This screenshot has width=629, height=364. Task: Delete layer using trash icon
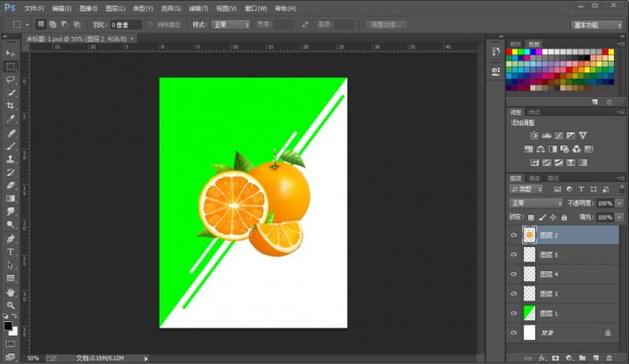(609, 358)
